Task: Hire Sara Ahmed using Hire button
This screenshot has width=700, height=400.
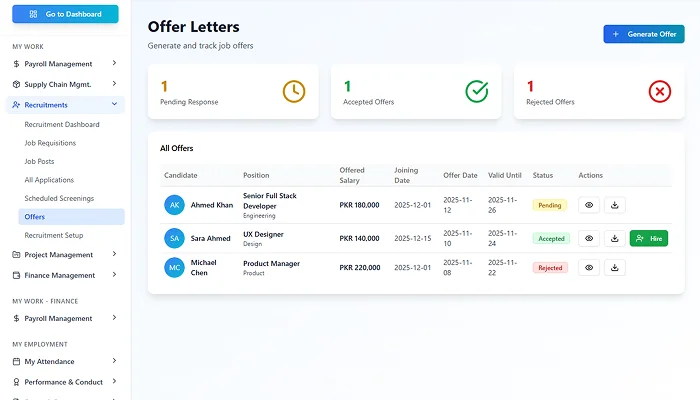Action: point(648,238)
